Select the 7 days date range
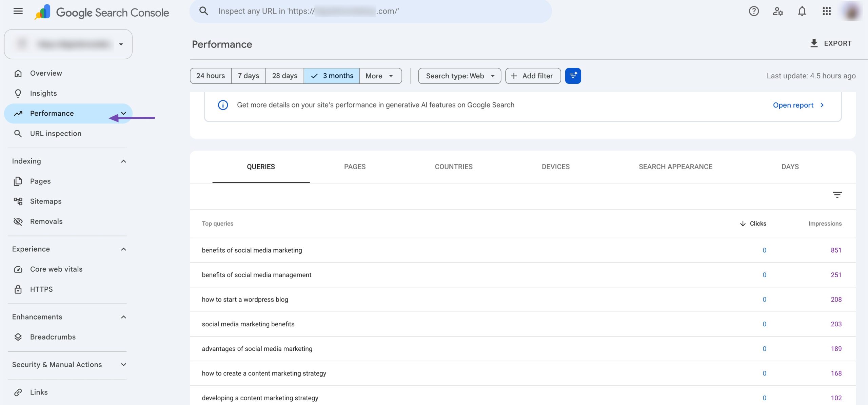 click(x=249, y=76)
